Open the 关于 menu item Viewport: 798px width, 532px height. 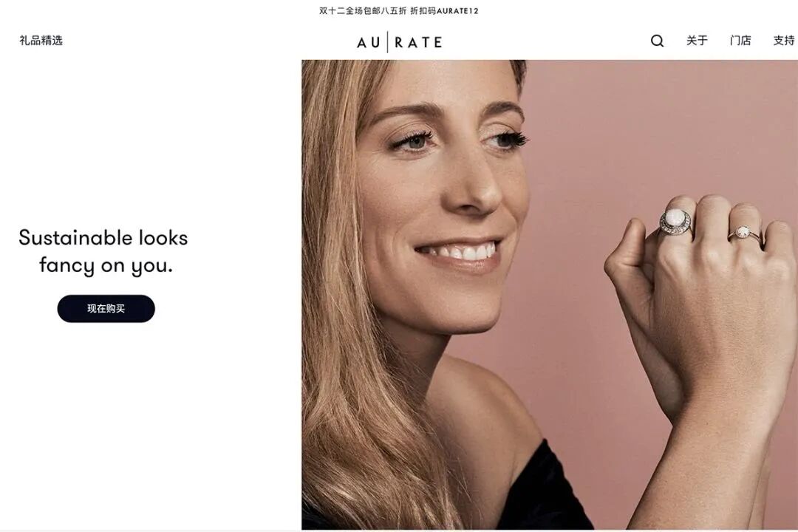(697, 40)
